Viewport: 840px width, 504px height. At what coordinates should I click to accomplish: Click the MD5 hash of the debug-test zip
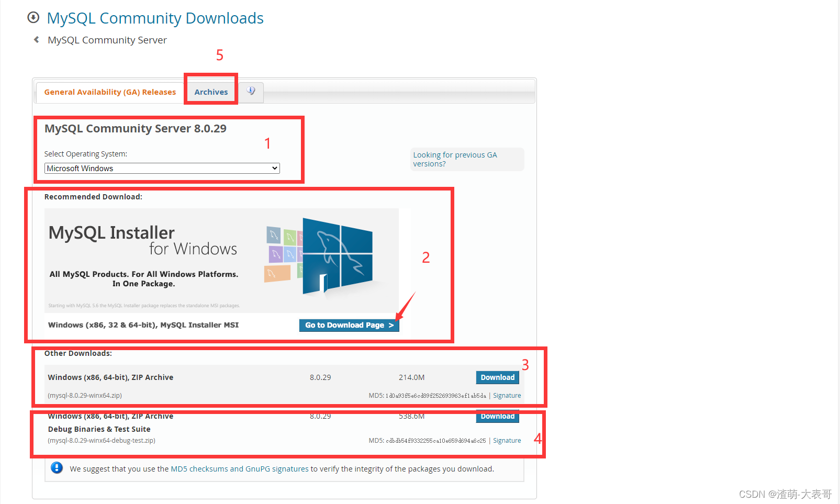(x=436, y=441)
